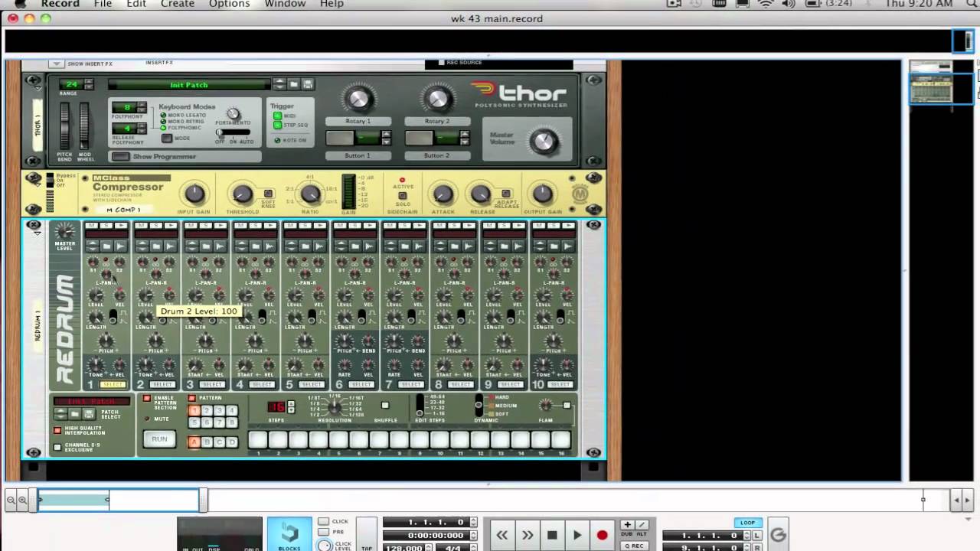
Task: Open the Window menu
Action: [x=285, y=4]
